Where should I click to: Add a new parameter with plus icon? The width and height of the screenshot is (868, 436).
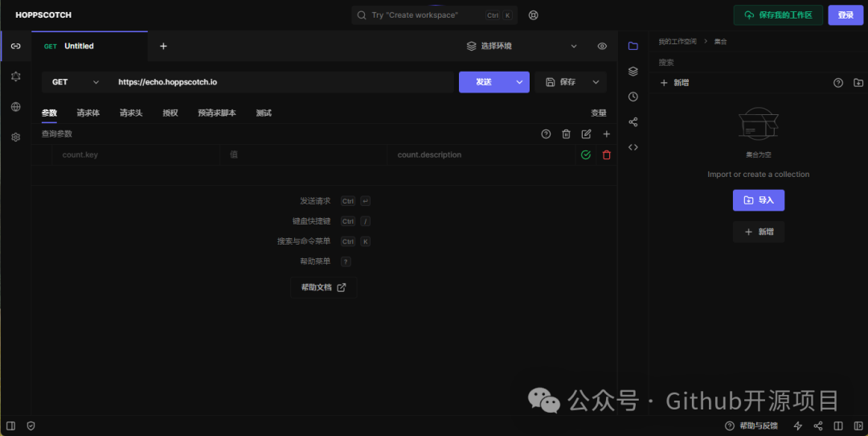[x=607, y=134]
